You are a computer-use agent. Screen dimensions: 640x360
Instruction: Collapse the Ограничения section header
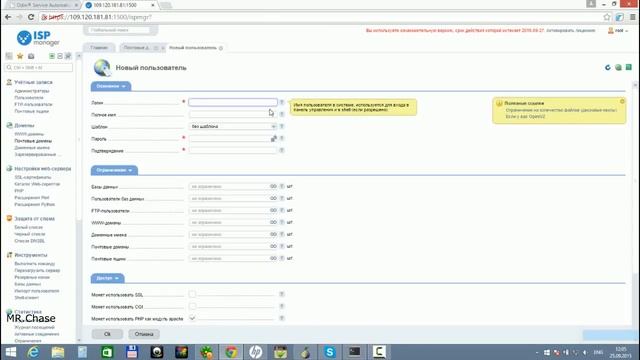point(114,170)
